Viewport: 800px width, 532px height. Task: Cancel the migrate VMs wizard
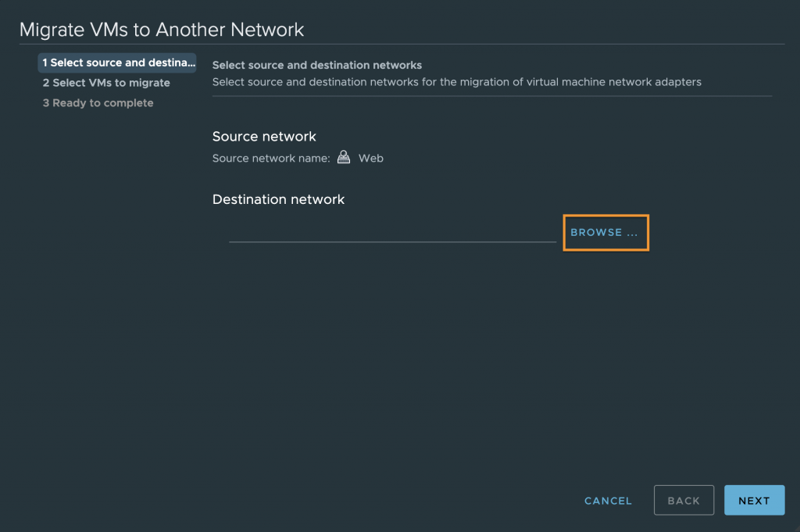pyautogui.click(x=608, y=501)
